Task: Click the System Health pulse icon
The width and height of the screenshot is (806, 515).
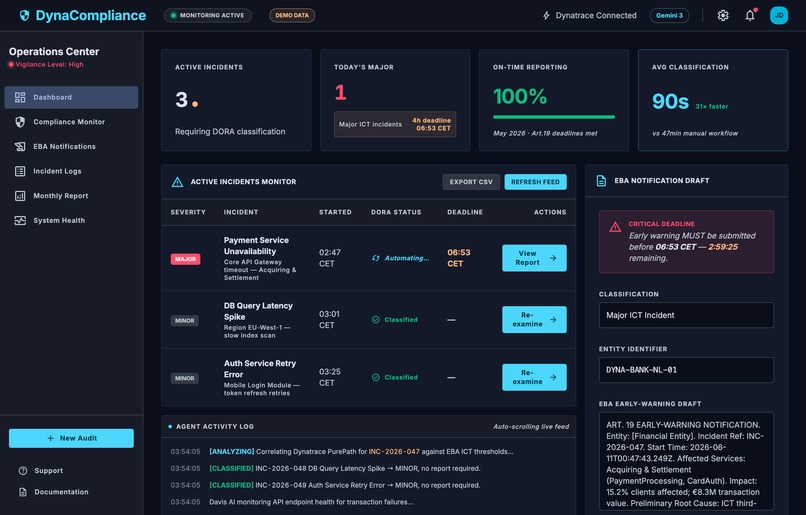Action: [x=20, y=220]
